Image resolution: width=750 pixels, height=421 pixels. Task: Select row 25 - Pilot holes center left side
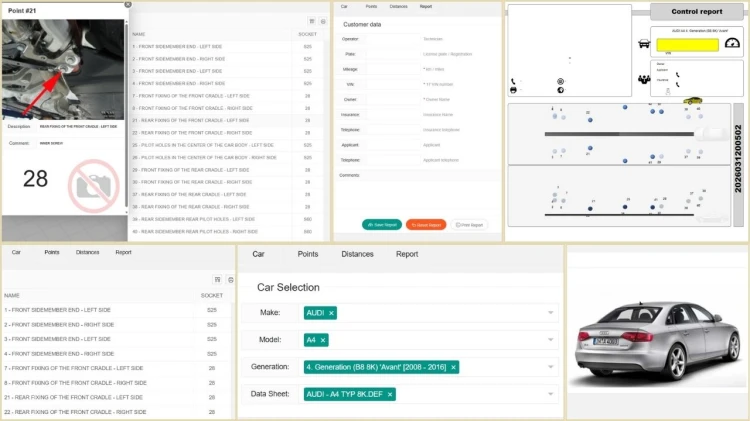pyautogui.click(x=226, y=145)
